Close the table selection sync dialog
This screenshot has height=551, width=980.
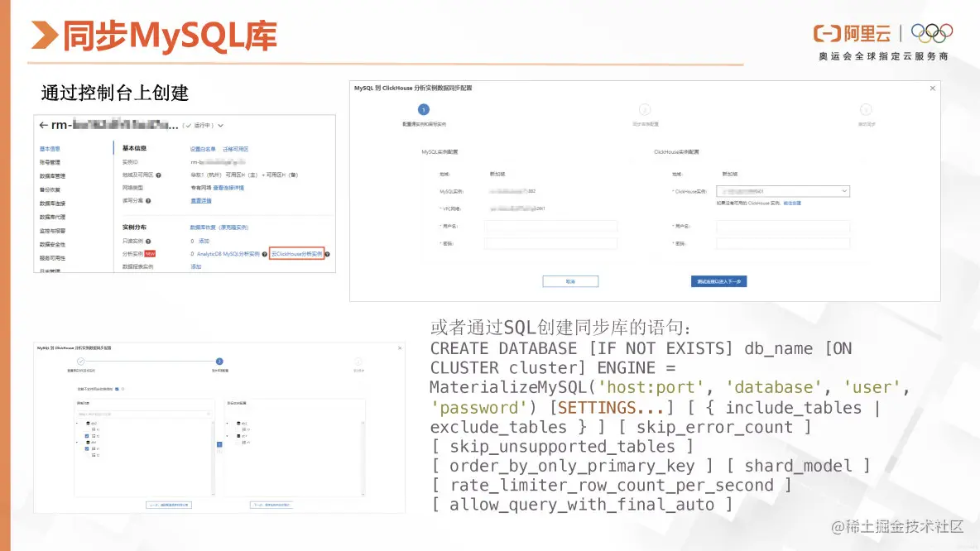pyautogui.click(x=400, y=348)
